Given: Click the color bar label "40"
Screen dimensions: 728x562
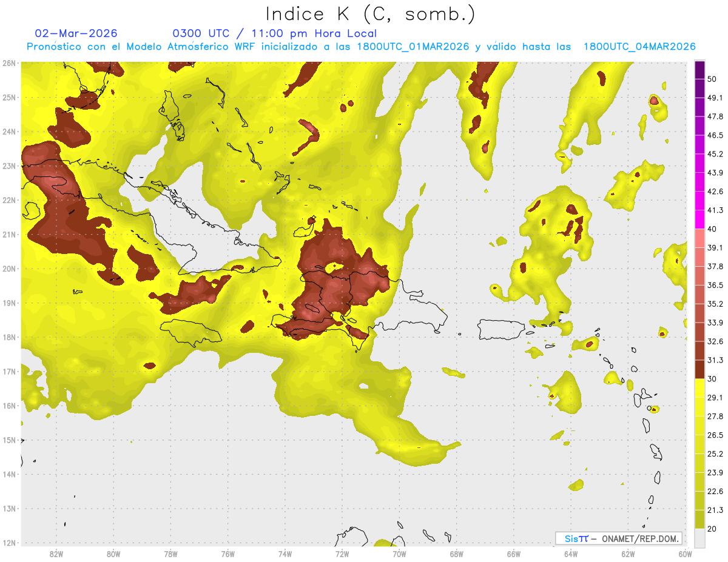Looking at the screenshot, I should 712,229.
